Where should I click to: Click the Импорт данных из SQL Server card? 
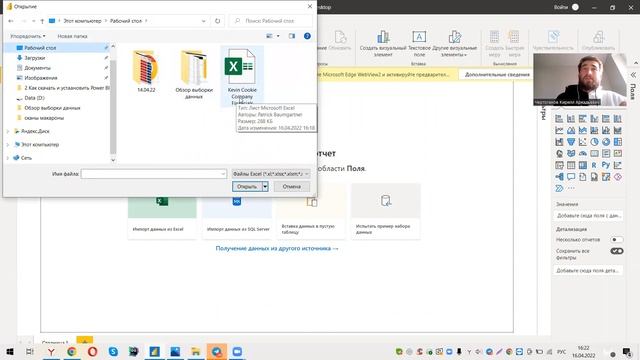point(238,218)
